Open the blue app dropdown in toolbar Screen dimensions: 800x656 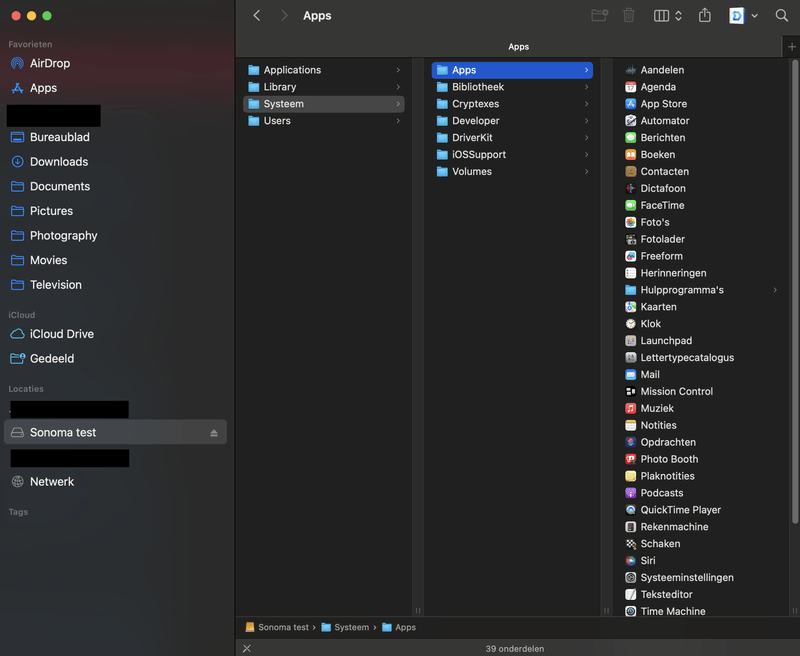pyautogui.click(x=743, y=16)
